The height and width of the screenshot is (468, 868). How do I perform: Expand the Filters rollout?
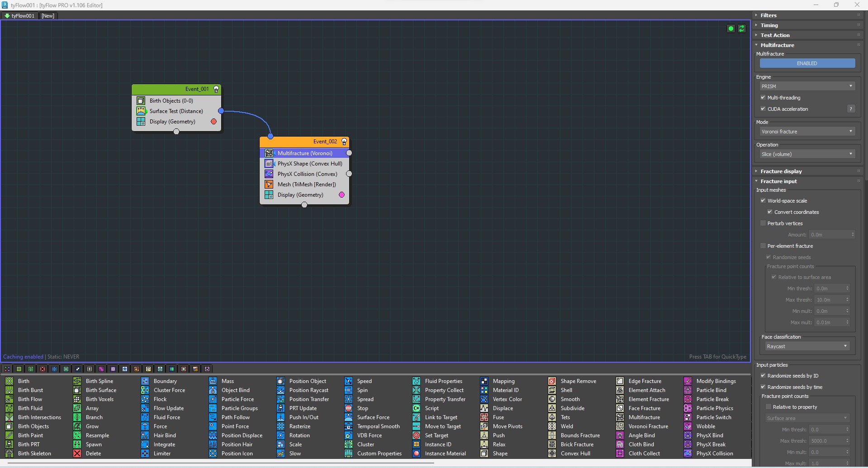(807, 15)
